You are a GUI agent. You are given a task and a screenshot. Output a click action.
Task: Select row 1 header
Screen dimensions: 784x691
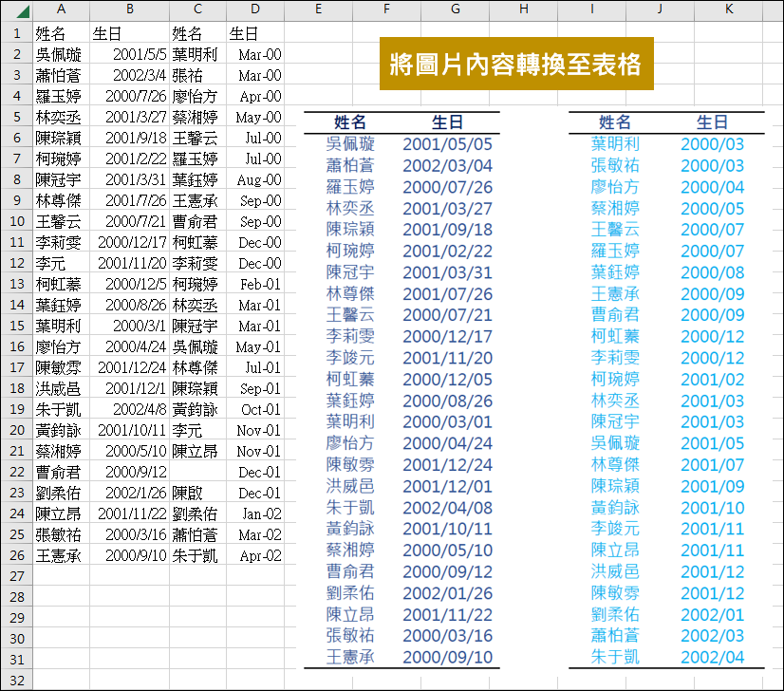17,33
